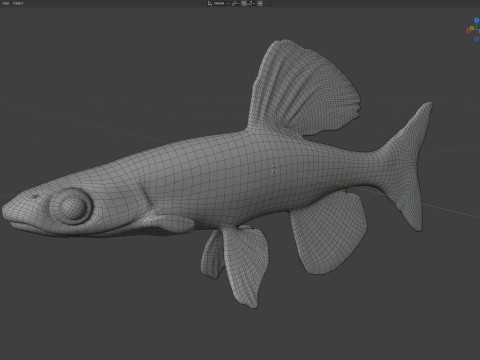
Task: Toggle proportional editing button
Action: point(260,3)
